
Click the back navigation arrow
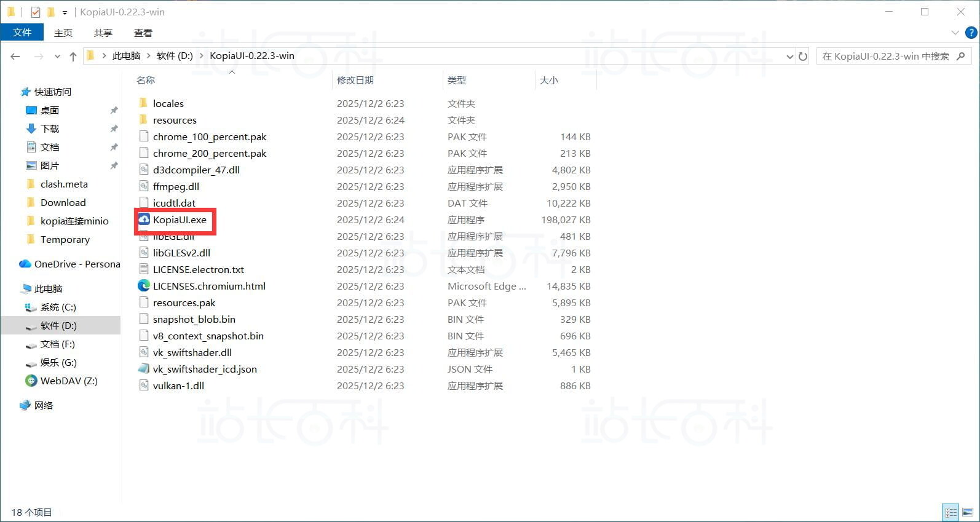pos(15,56)
